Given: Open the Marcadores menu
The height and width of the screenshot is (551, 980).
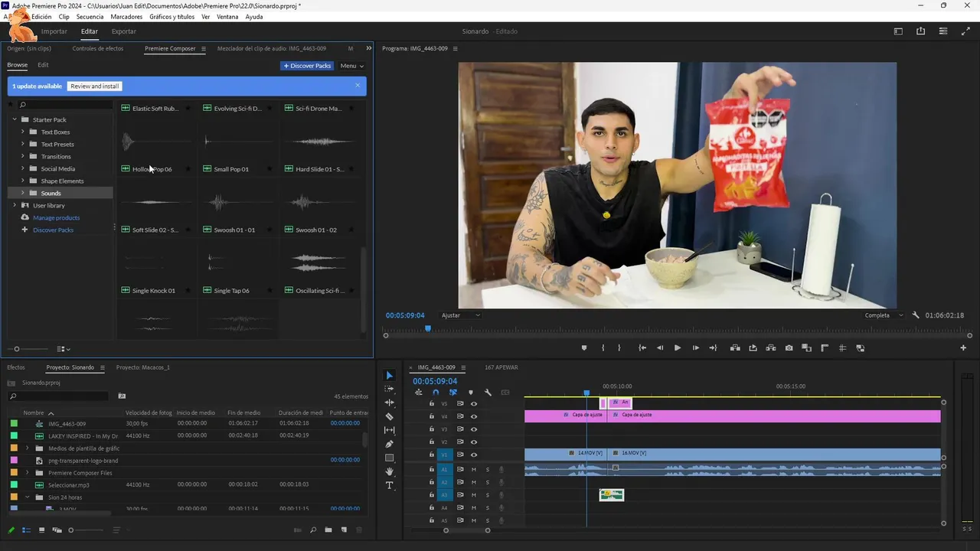Looking at the screenshot, I should coord(126,16).
